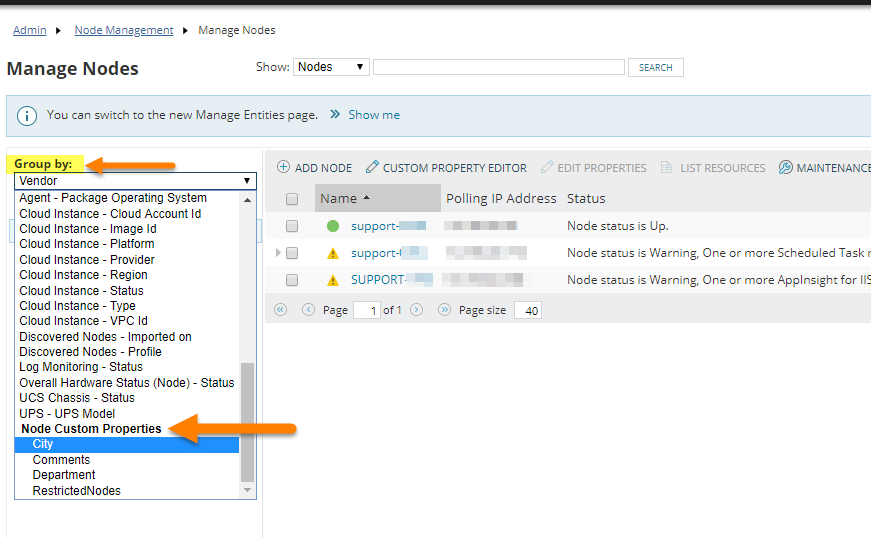This screenshot has width=871, height=538.
Task: Click the Add Node plus icon
Action: (283, 167)
